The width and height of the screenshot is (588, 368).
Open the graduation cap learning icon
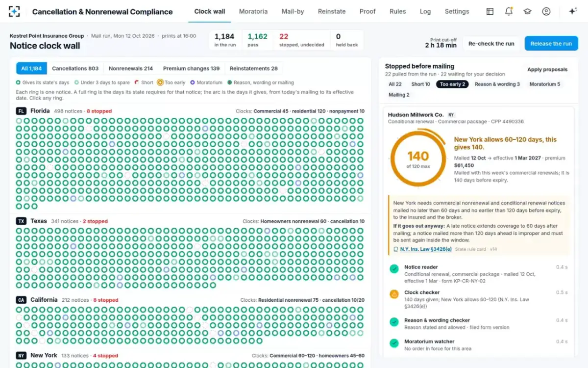(x=527, y=11)
